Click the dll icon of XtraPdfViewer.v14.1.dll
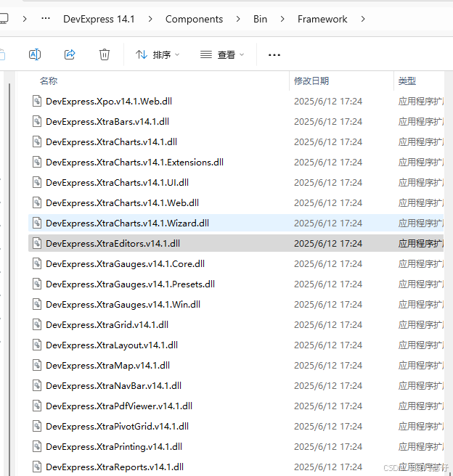 pos(37,406)
